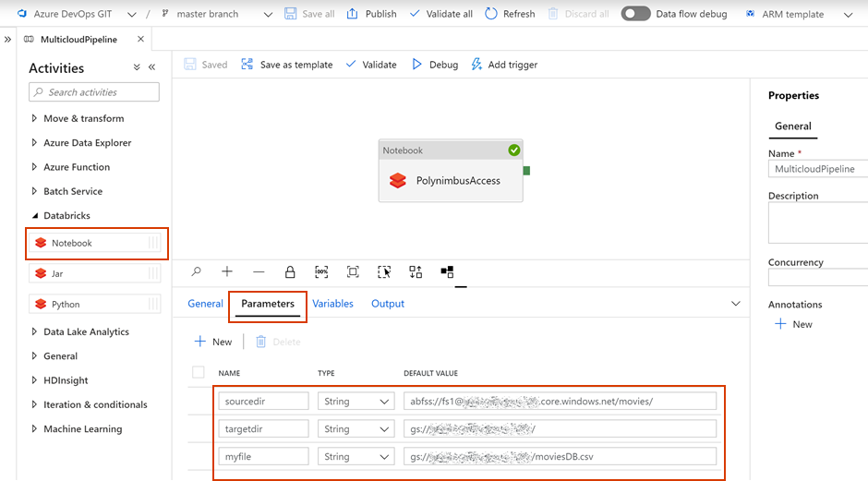Click the green output connector on PolynimbusAccess
Screen dimensions: 868x481
coord(526,171)
